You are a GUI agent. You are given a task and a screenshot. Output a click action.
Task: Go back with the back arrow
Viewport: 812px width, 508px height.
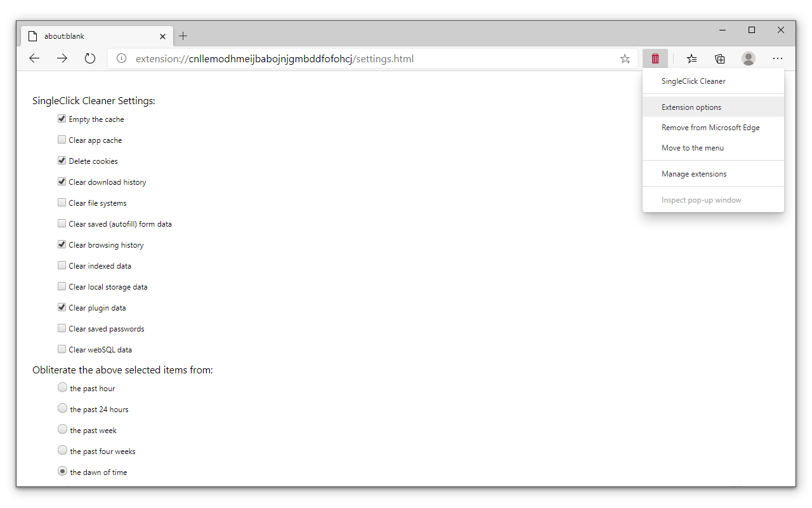[x=34, y=58]
